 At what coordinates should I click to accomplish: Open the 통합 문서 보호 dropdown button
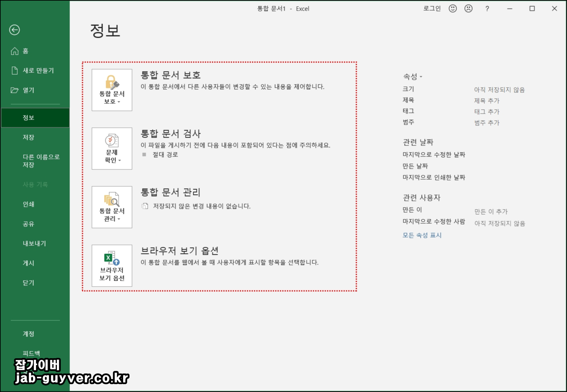click(112, 90)
